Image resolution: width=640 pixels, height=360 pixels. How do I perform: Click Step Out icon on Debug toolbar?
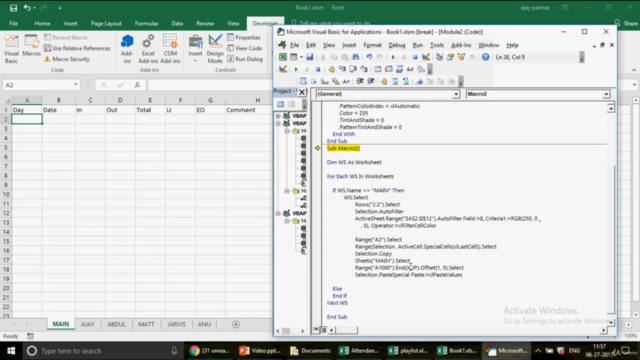(364, 69)
